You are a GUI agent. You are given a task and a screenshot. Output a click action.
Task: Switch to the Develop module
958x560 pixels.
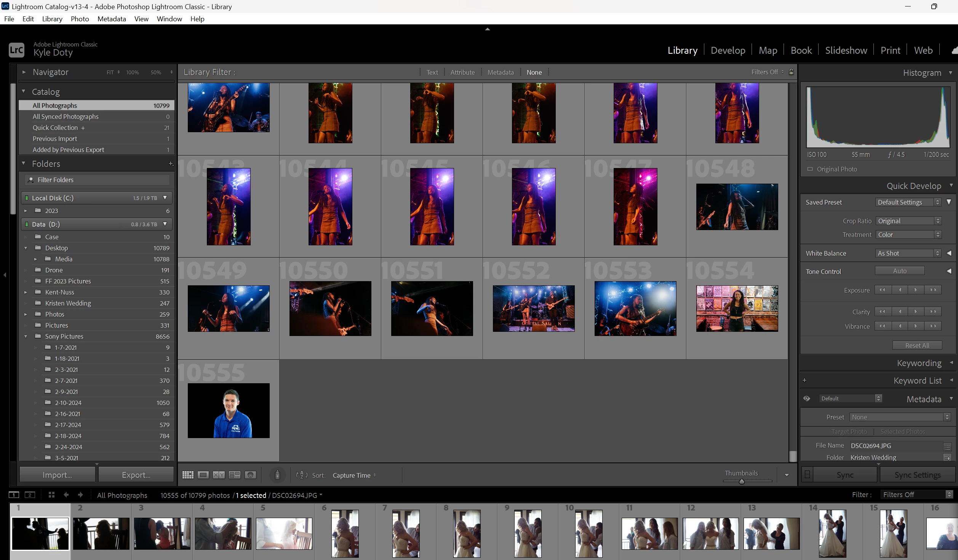(728, 50)
